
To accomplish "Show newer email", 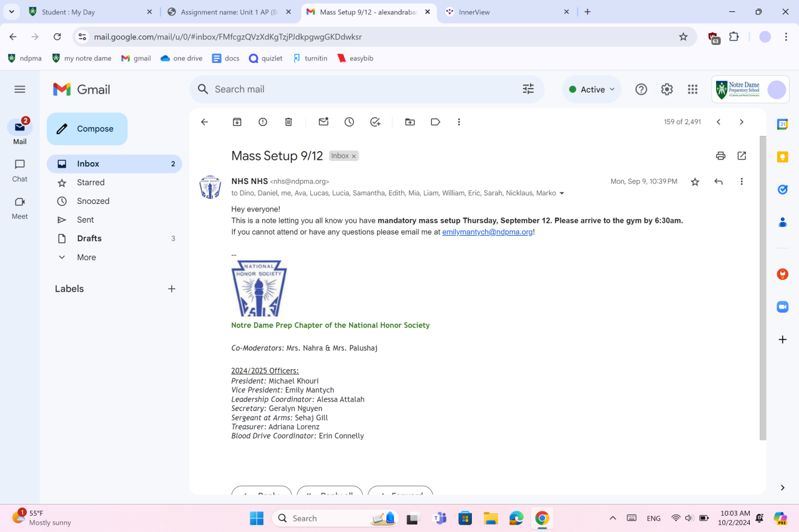I will pyautogui.click(x=718, y=122).
